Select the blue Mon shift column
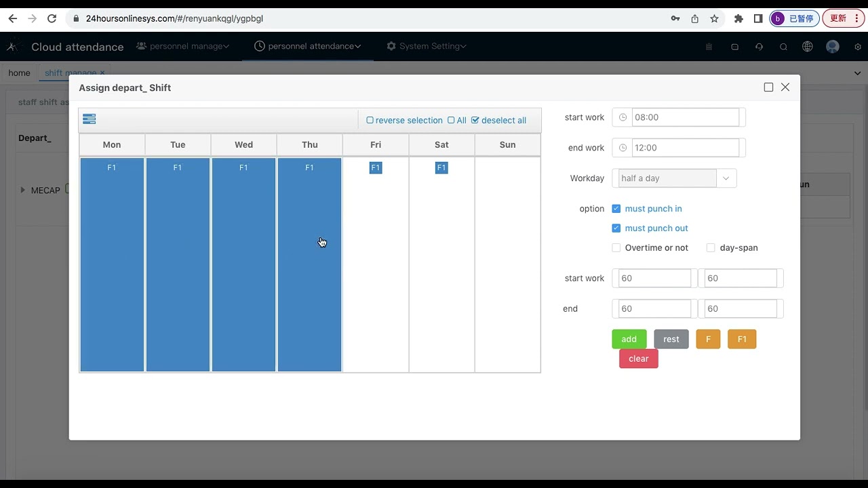Screen dimensions: 868x488 (112, 265)
